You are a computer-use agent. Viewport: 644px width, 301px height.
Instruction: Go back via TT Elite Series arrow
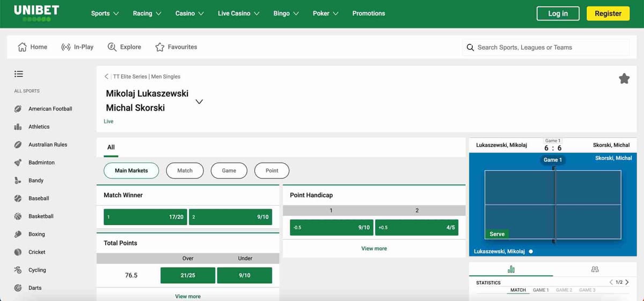click(106, 76)
